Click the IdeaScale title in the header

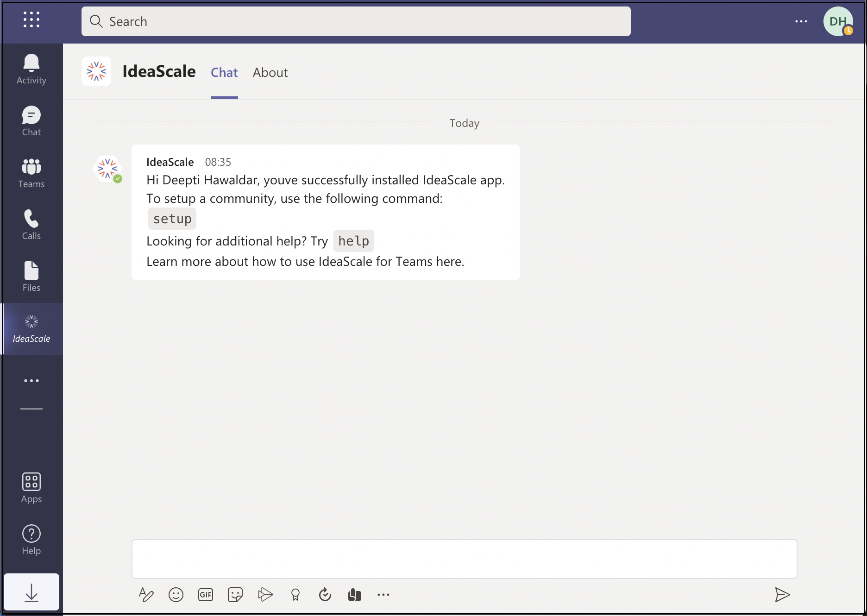[159, 71]
